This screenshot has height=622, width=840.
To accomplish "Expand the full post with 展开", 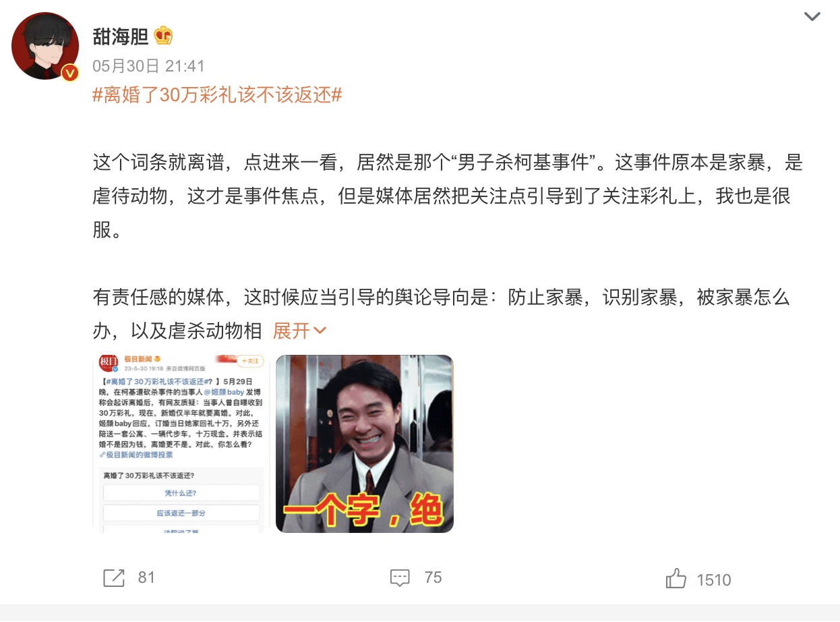I will (291, 331).
